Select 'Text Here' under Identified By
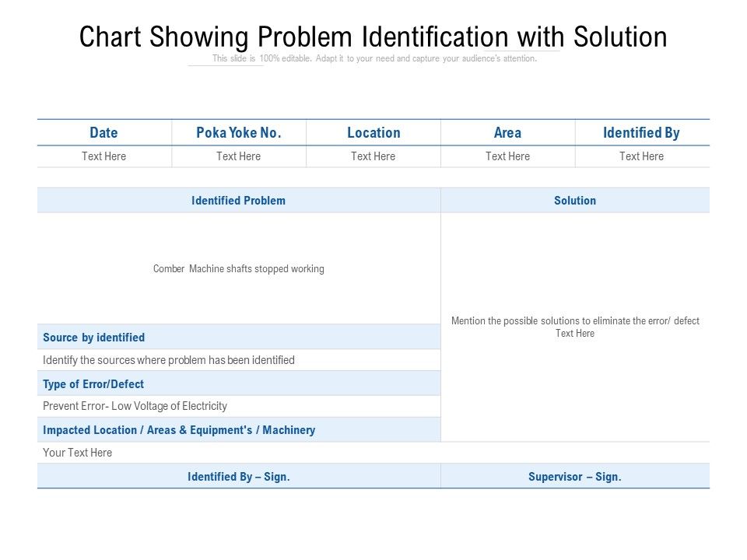The width and height of the screenshot is (747, 560). (x=642, y=156)
